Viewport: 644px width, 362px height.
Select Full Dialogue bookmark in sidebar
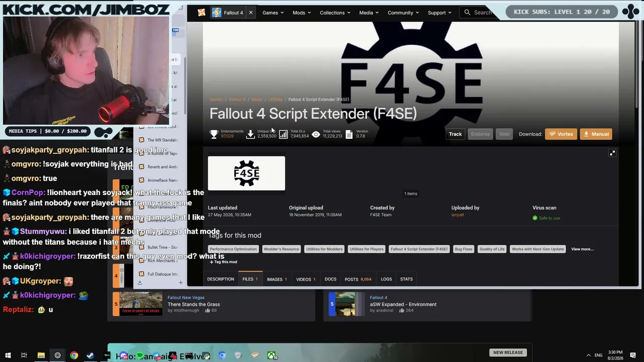(x=158, y=274)
